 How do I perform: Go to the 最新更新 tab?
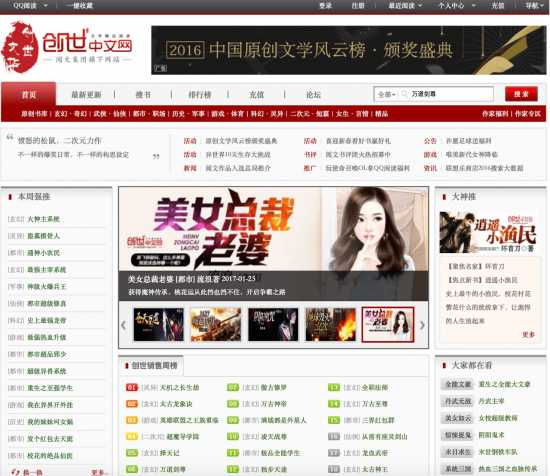point(86,94)
